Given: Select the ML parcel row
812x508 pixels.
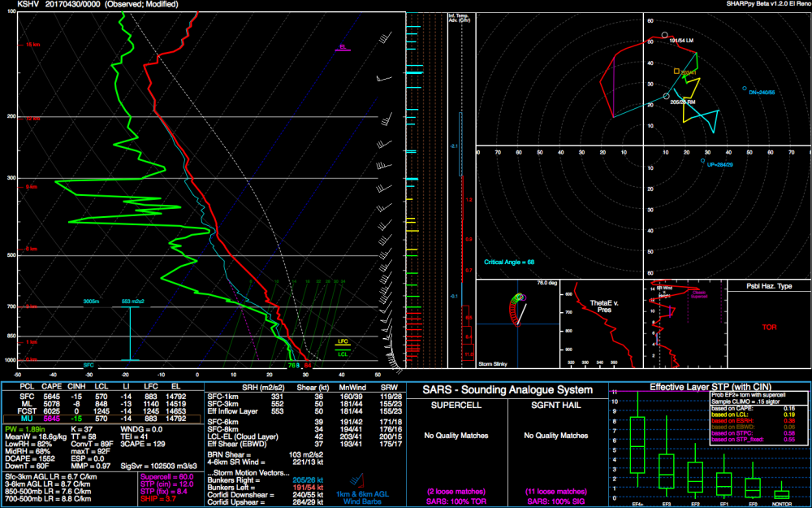Looking at the screenshot, I should coord(102,404).
